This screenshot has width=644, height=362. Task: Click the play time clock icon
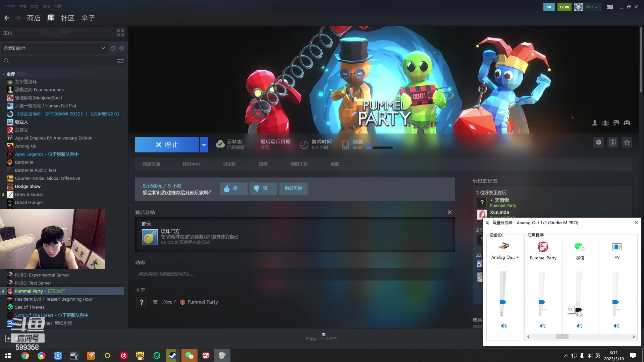tap(304, 145)
